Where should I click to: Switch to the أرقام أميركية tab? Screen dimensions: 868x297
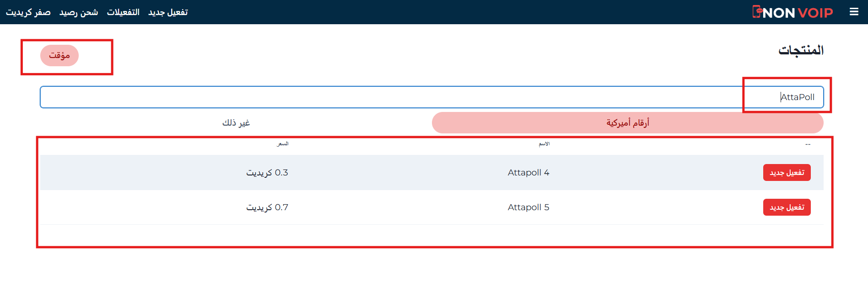[627, 123]
